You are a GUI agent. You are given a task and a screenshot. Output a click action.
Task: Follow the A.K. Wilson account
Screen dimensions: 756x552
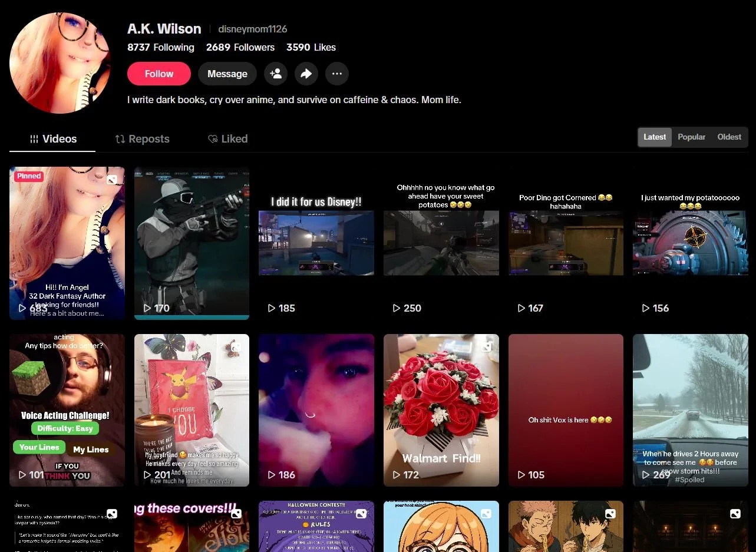(159, 74)
